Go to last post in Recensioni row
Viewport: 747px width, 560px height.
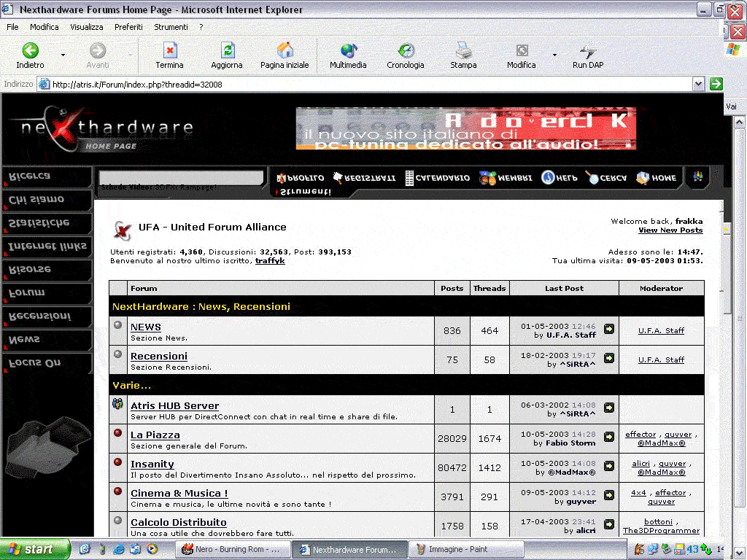(x=609, y=358)
